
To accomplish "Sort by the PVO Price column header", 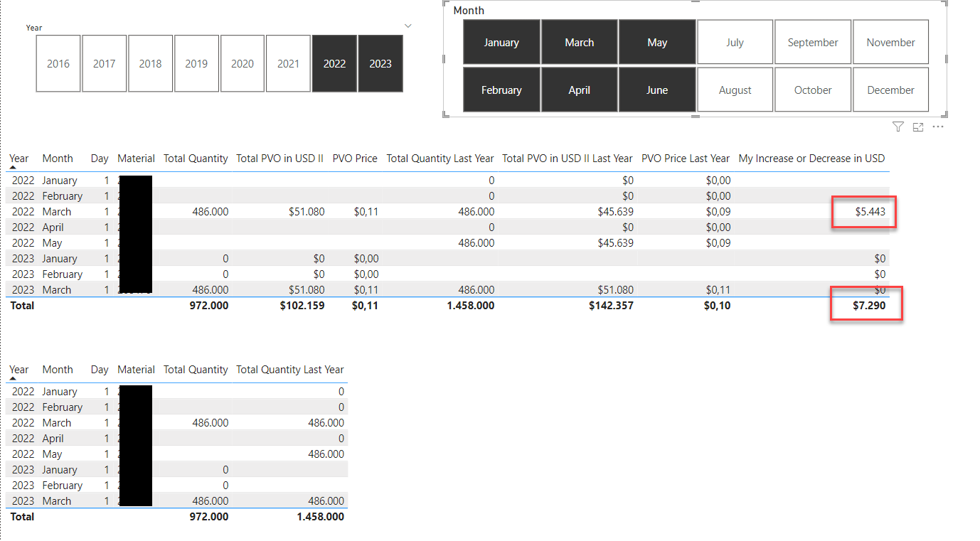I will click(x=355, y=159).
